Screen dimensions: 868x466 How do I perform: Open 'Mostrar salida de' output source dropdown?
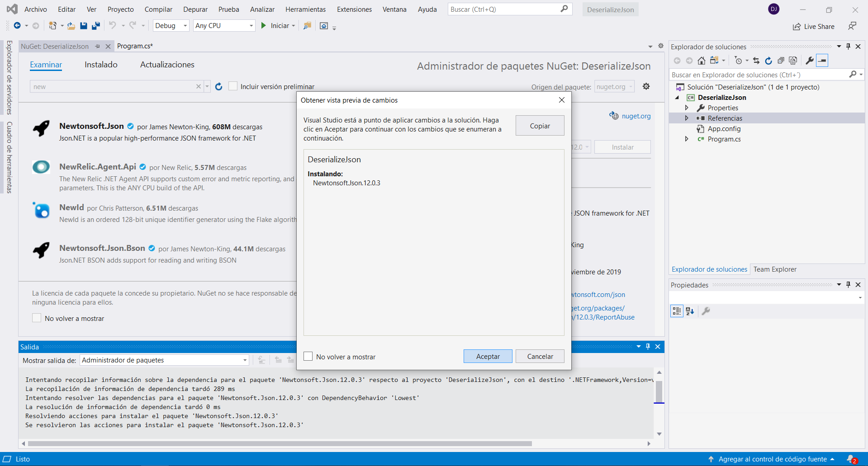pyautogui.click(x=165, y=360)
